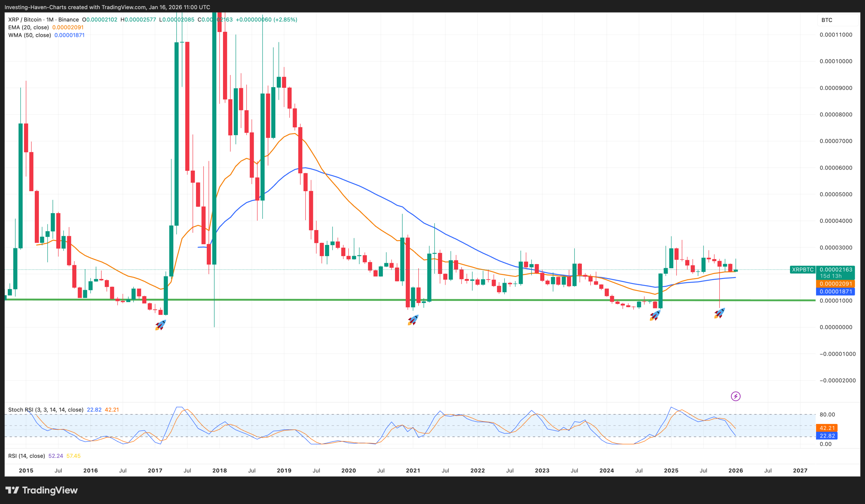This screenshot has height=504, width=865.
Task: Toggle visibility of the EMA (20, close) indicator
Action: [28, 27]
